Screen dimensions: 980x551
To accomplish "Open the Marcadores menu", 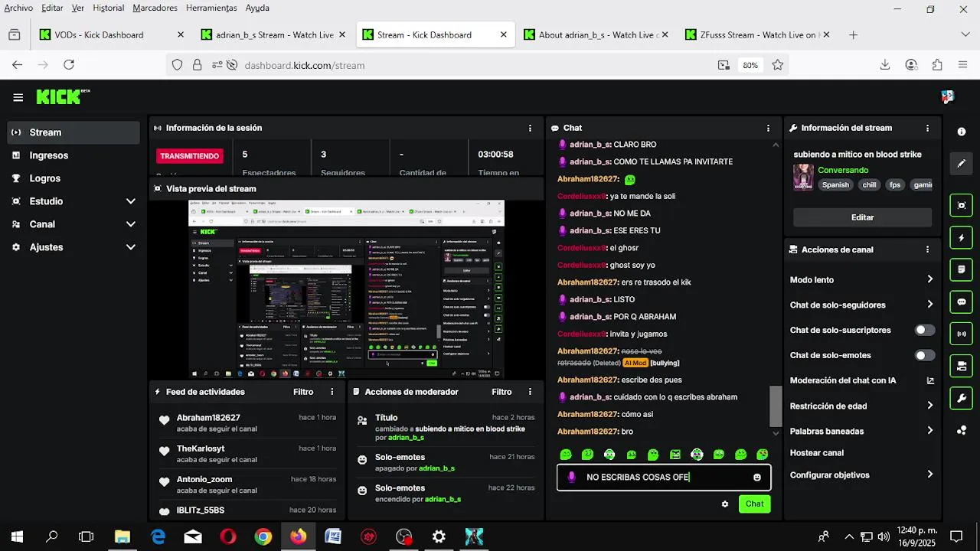I will 155,8.
